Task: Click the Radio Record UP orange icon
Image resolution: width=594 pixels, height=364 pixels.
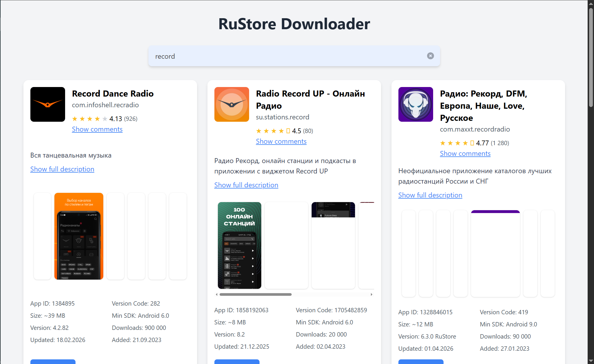Action: [x=231, y=104]
